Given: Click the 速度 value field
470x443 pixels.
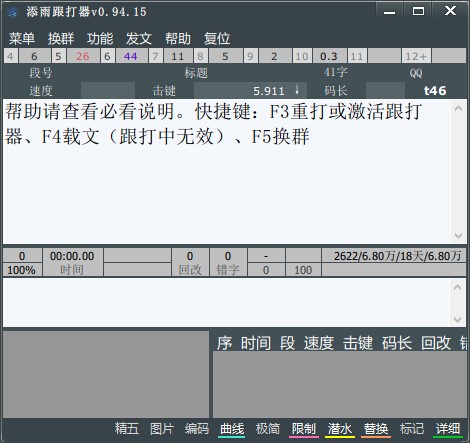Looking at the screenshot, I should pos(108,90).
